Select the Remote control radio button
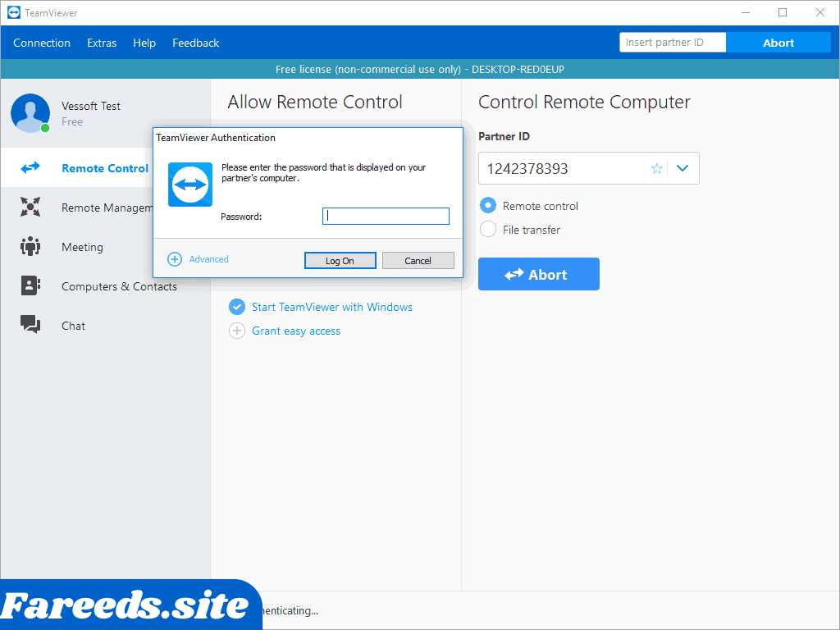The height and width of the screenshot is (630, 840). tap(488, 206)
